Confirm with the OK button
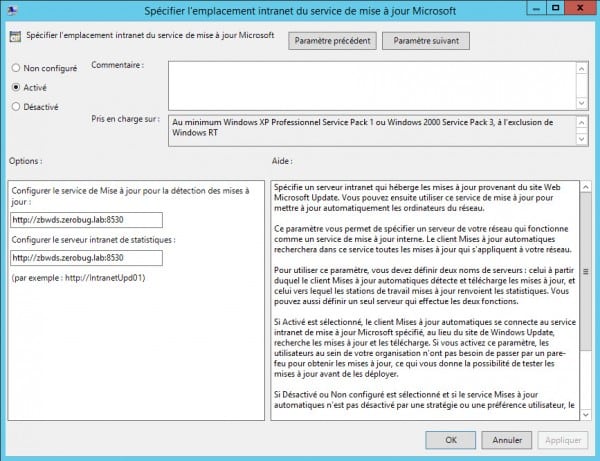The width and height of the screenshot is (600, 461). pos(451,440)
